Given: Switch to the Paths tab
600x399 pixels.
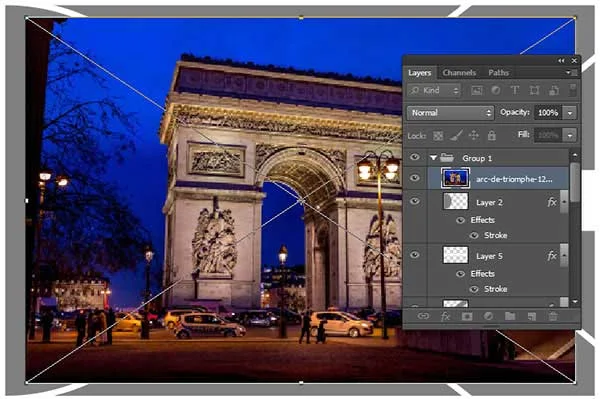Looking at the screenshot, I should tap(499, 73).
